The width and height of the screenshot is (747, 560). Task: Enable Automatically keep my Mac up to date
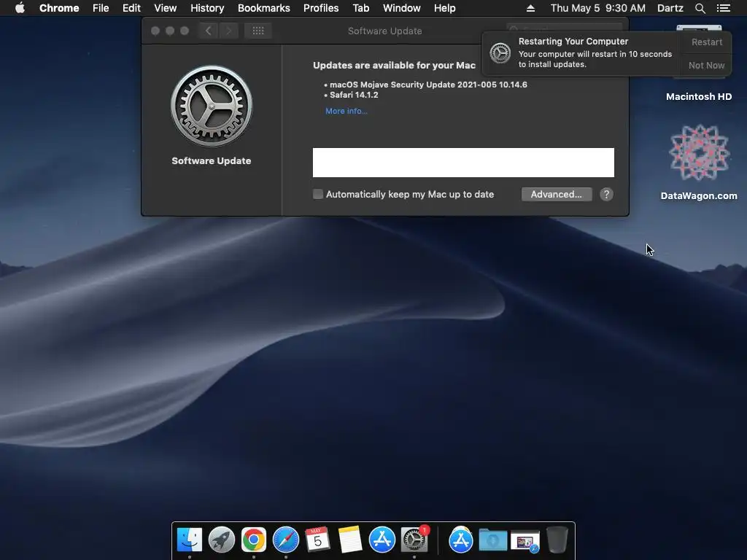coord(318,194)
